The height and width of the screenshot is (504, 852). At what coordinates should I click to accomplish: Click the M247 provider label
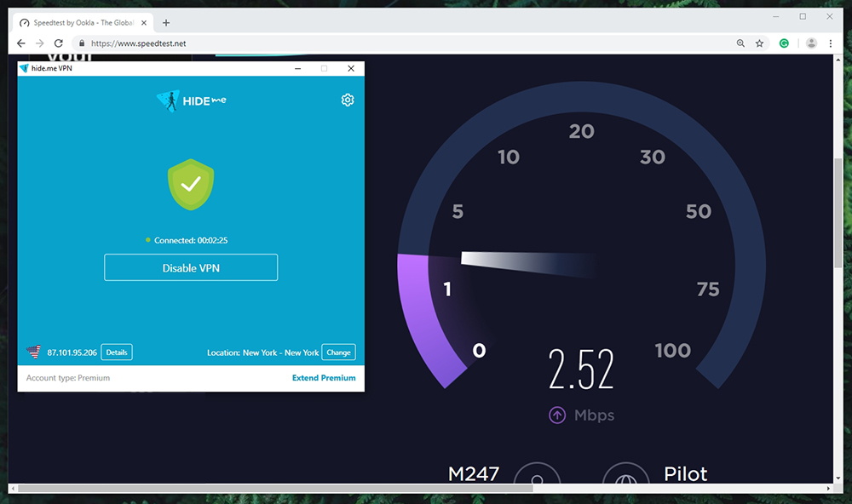point(473,473)
